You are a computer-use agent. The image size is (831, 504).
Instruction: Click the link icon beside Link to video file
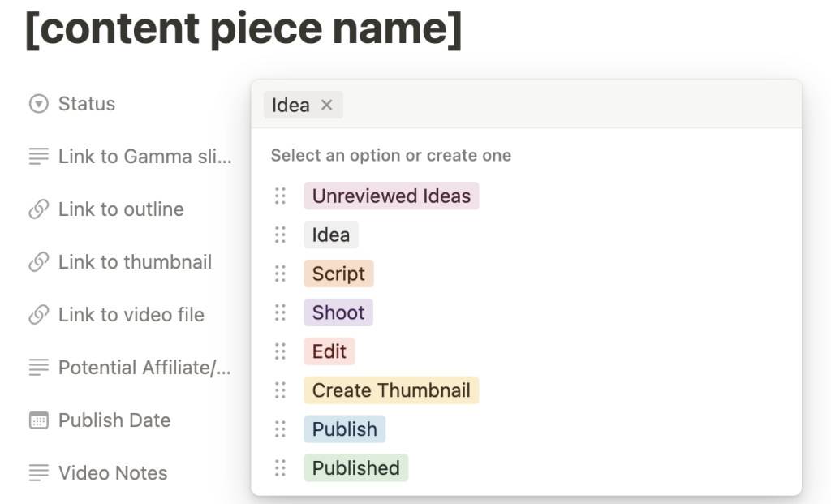point(37,314)
